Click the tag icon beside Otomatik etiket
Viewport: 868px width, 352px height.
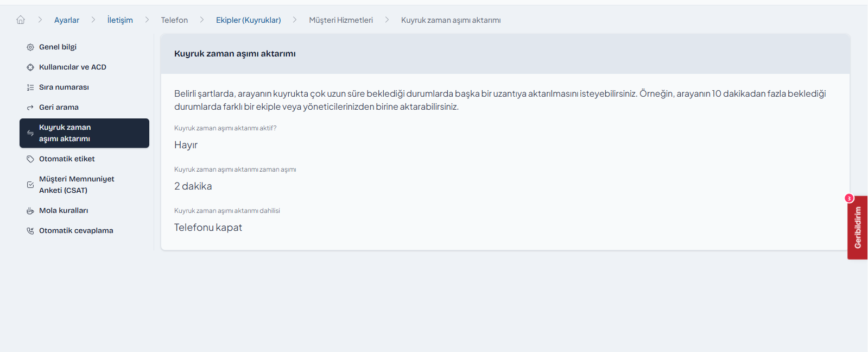30,159
